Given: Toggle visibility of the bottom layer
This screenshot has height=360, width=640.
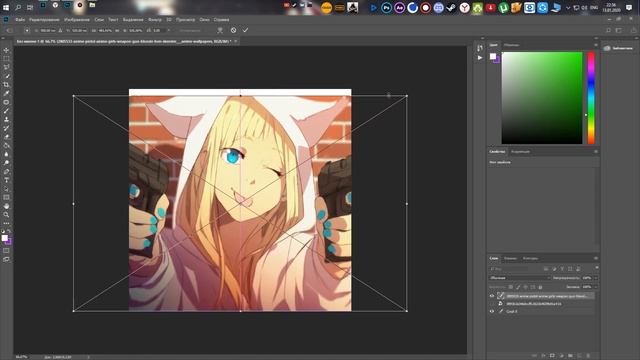Looking at the screenshot, I should point(492,311).
